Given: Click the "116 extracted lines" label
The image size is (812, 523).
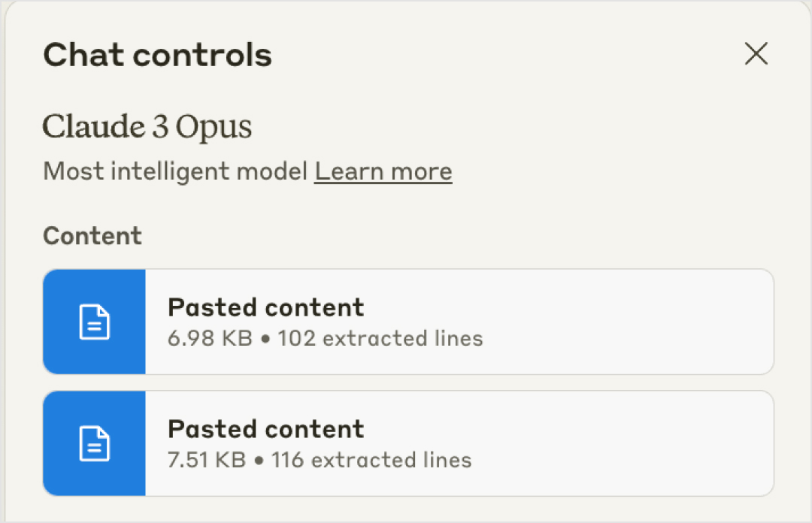Looking at the screenshot, I should pos(371,460).
